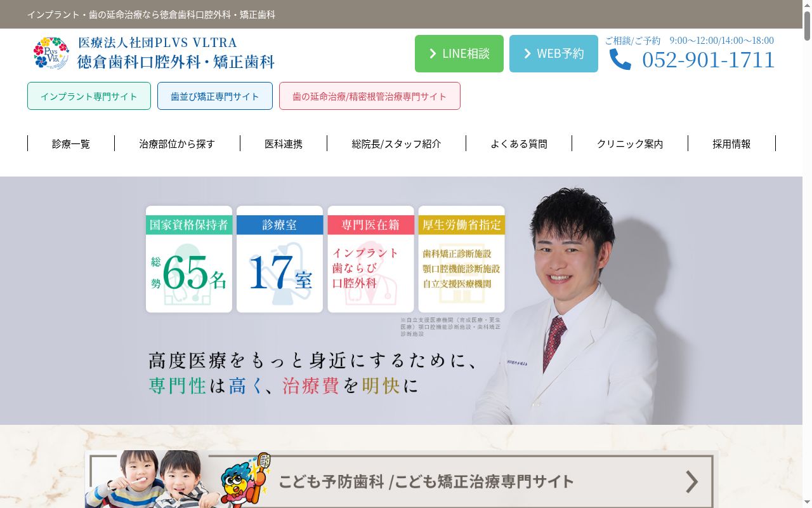Go to よくある質問 menu item

(x=519, y=144)
